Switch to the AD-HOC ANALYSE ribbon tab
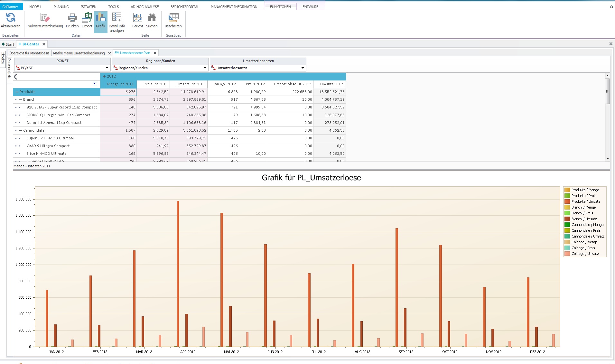 pyautogui.click(x=145, y=7)
